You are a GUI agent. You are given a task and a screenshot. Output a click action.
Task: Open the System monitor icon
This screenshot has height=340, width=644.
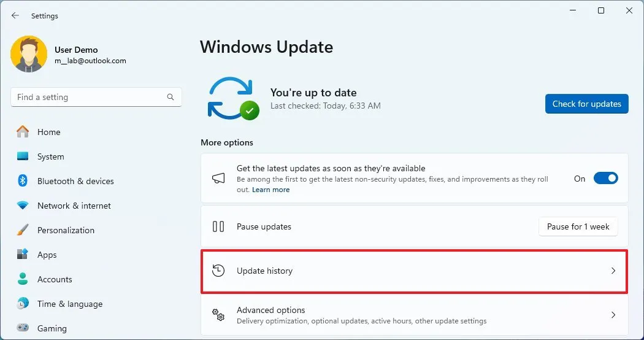click(23, 156)
